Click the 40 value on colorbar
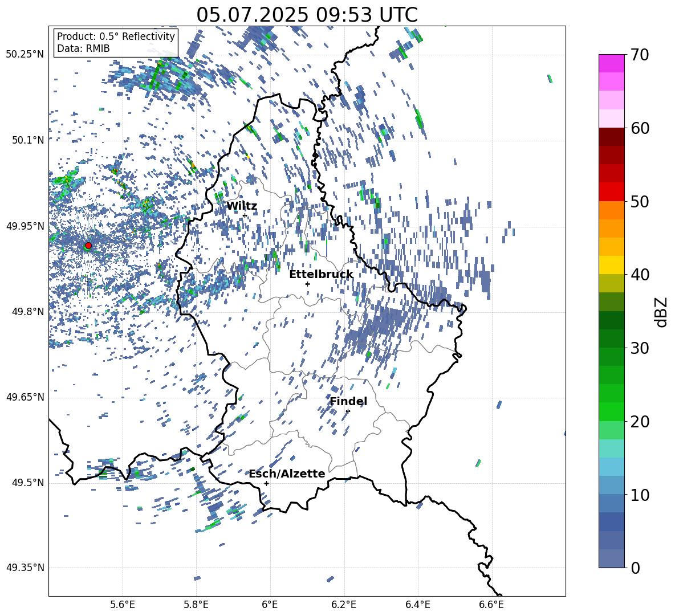Image resolution: width=675 pixels, height=616 pixels. click(x=640, y=275)
